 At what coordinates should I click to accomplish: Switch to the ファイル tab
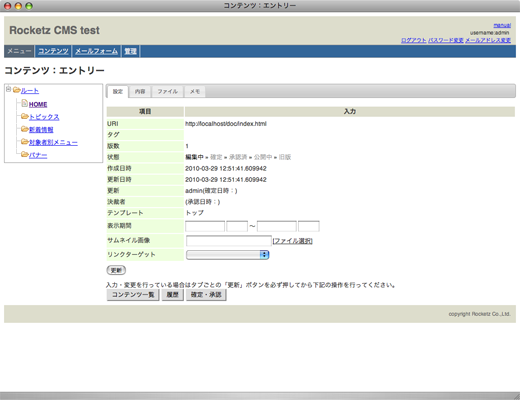click(168, 91)
